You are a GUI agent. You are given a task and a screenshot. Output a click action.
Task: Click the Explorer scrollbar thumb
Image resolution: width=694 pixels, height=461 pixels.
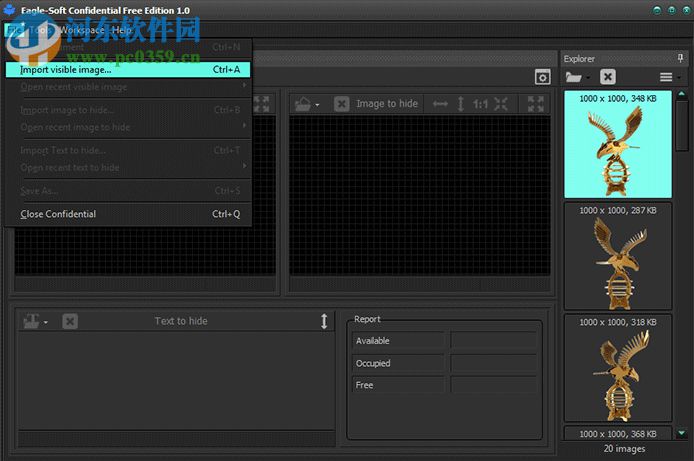coord(682,126)
